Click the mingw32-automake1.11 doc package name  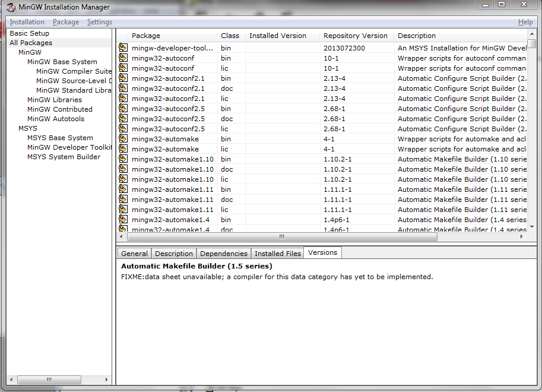click(x=173, y=200)
